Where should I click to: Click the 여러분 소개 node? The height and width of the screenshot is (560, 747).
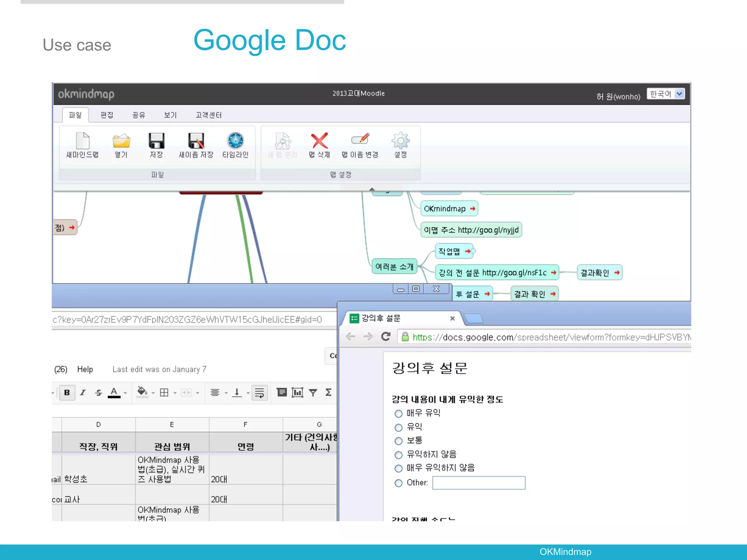coord(394,267)
